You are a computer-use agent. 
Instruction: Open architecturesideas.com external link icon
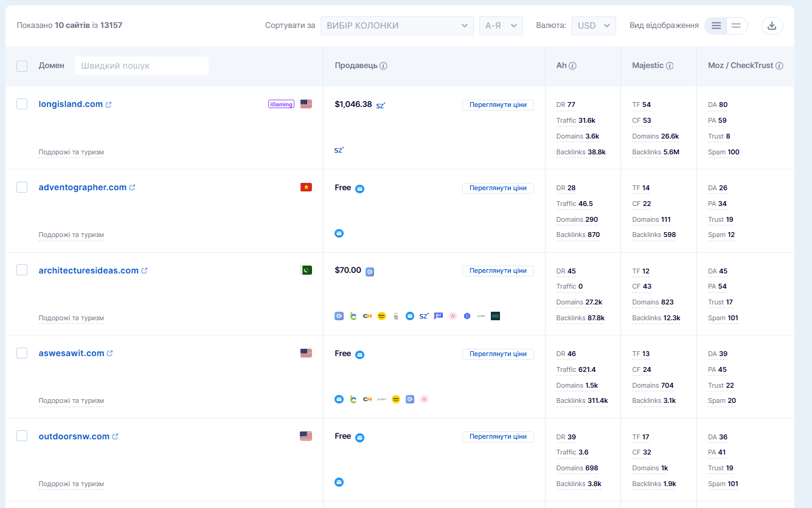coord(145,271)
